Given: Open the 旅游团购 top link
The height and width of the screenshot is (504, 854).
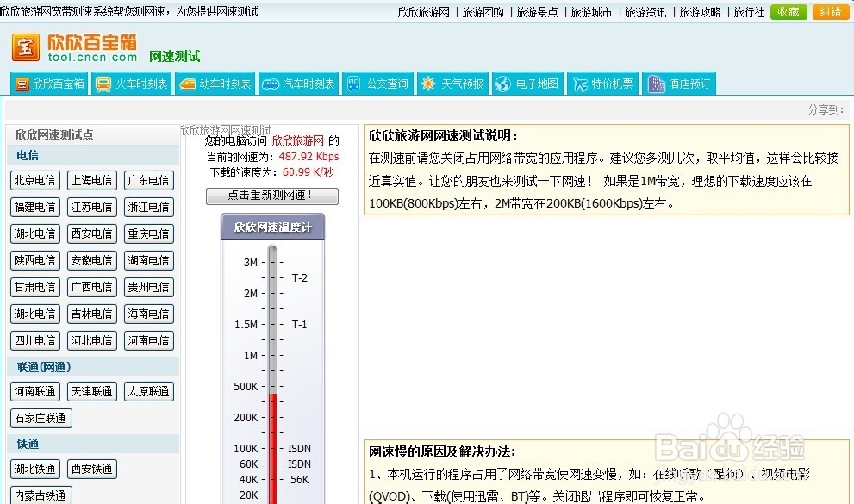Looking at the screenshot, I should (483, 12).
